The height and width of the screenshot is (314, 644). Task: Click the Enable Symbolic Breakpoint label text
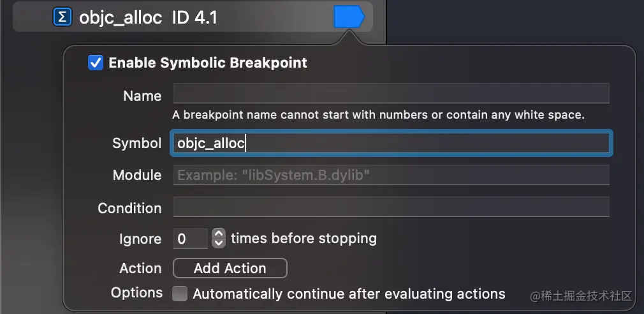(x=208, y=63)
